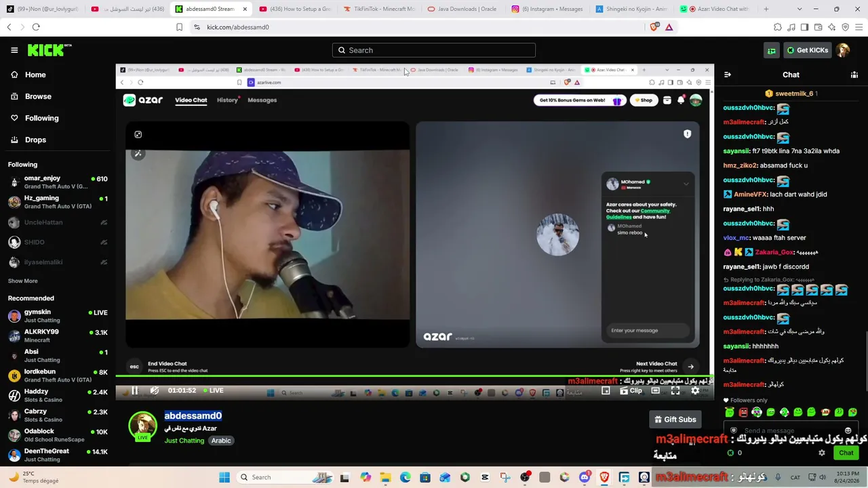Open the Brave main menu
Image resolution: width=868 pixels, height=488 pixels.
click(859, 27)
